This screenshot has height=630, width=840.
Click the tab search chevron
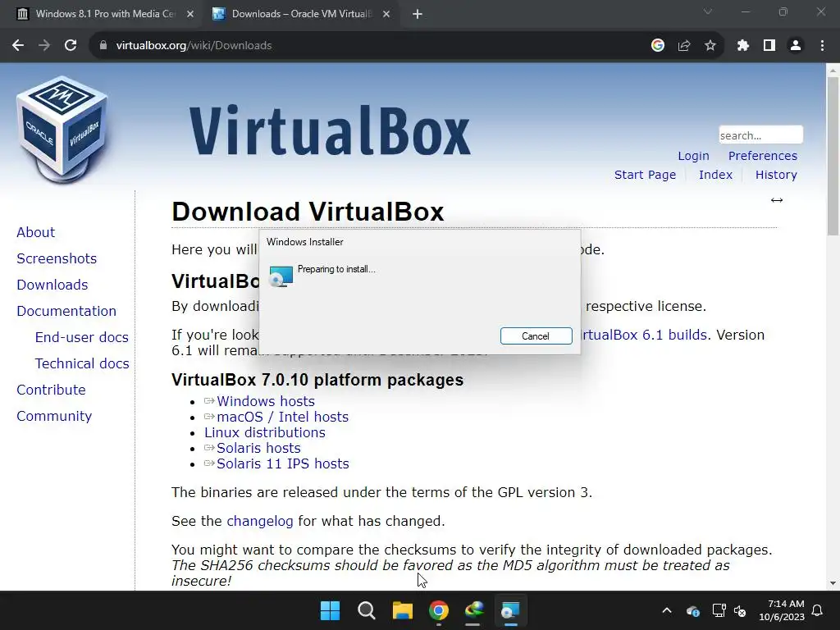(x=708, y=11)
